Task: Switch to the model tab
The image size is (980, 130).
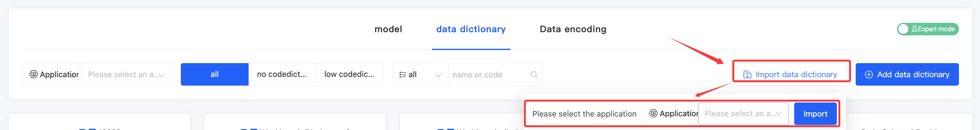Action: [x=388, y=29]
